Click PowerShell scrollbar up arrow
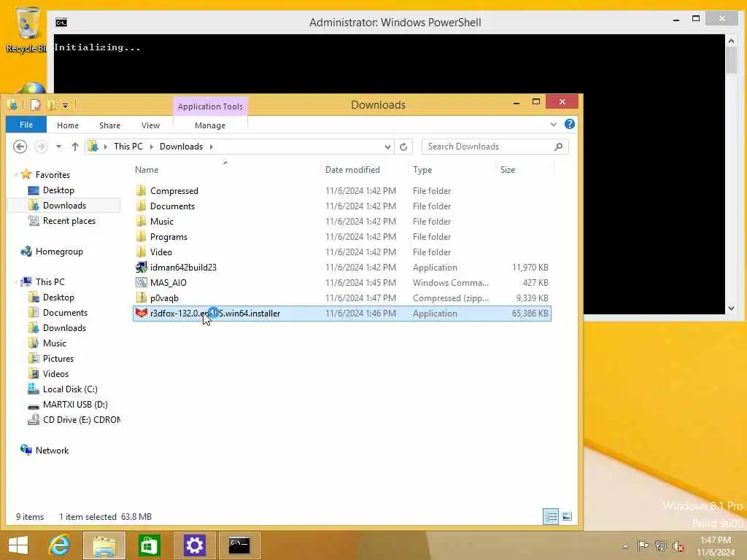Viewport: 747px width, 560px height. point(731,42)
